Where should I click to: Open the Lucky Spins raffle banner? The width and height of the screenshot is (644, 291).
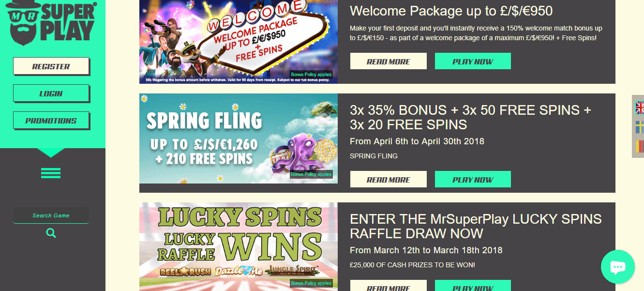click(239, 246)
